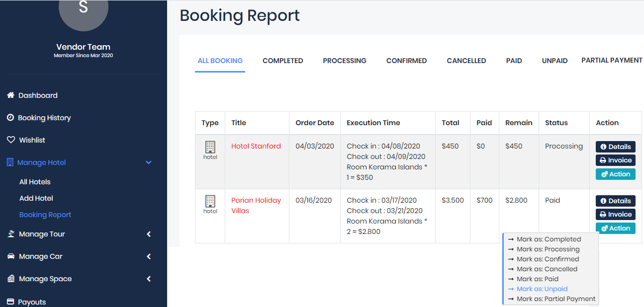Switch to the Completed tab

282,61
